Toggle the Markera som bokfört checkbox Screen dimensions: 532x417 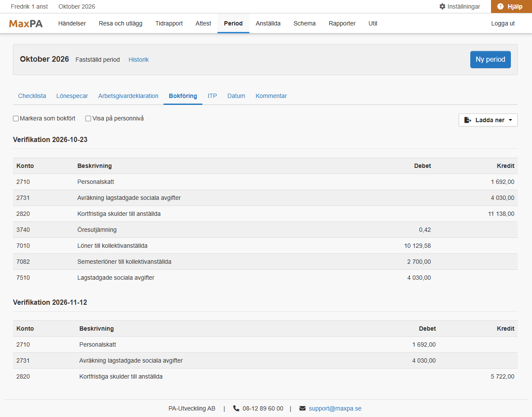[16, 118]
